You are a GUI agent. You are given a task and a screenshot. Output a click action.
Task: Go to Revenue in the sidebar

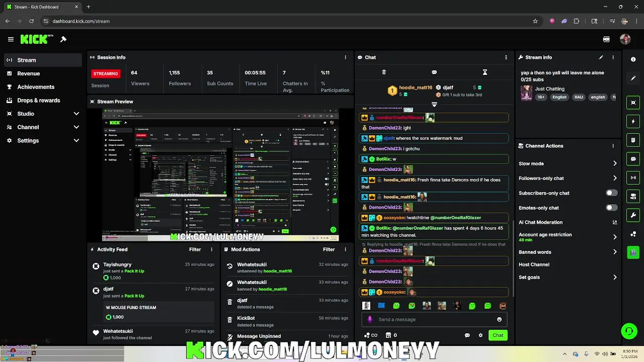pyautogui.click(x=43, y=73)
